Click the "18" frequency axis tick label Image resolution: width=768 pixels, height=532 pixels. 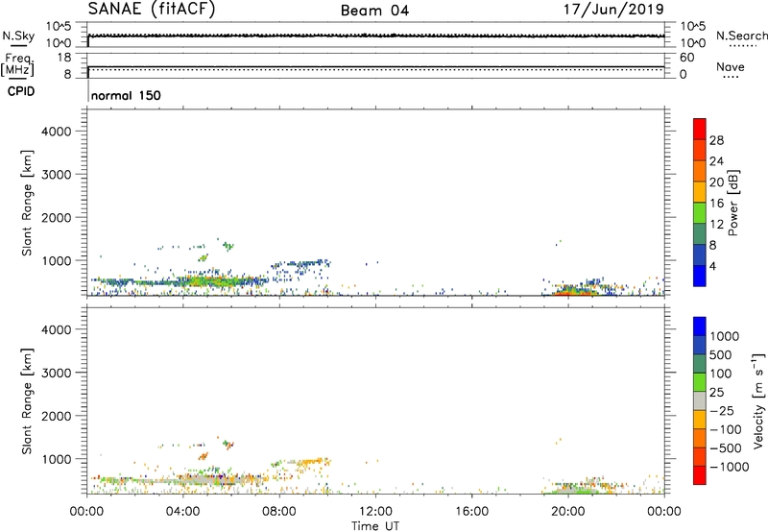pos(64,58)
